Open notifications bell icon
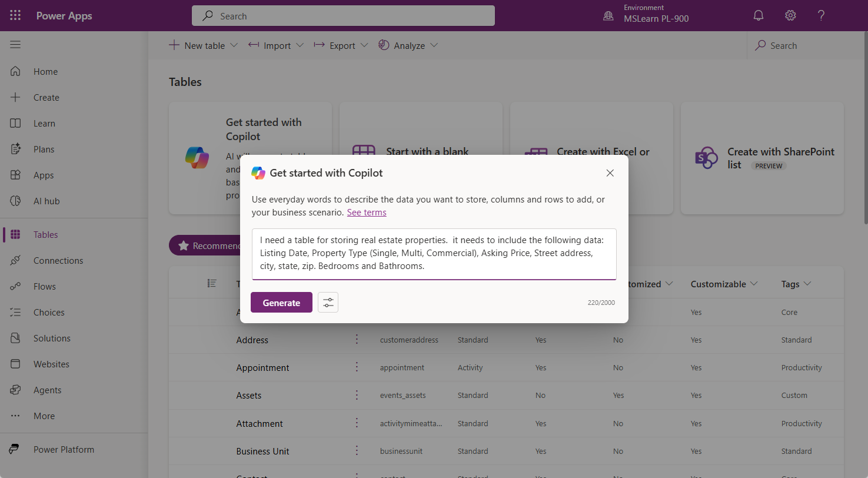The image size is (868, 478). click(x=759, y=16)
